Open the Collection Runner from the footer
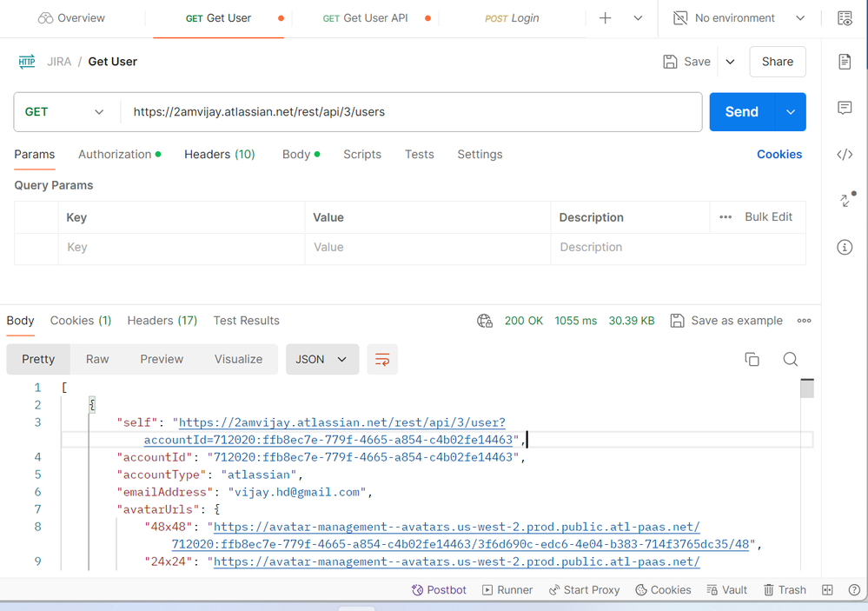 tap(507, 589)
